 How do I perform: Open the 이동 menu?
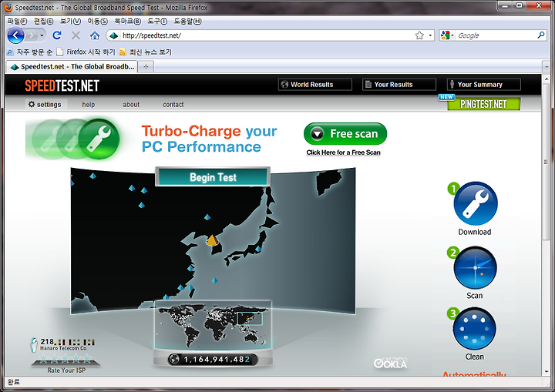click(x=97, y=22)
